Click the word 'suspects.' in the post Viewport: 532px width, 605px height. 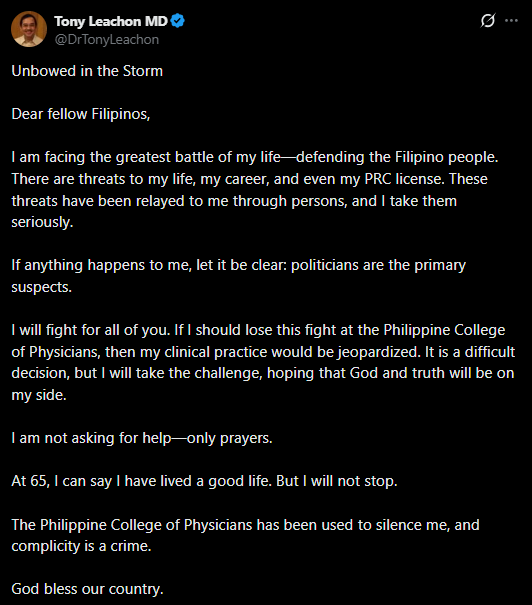tap(42, 287)
